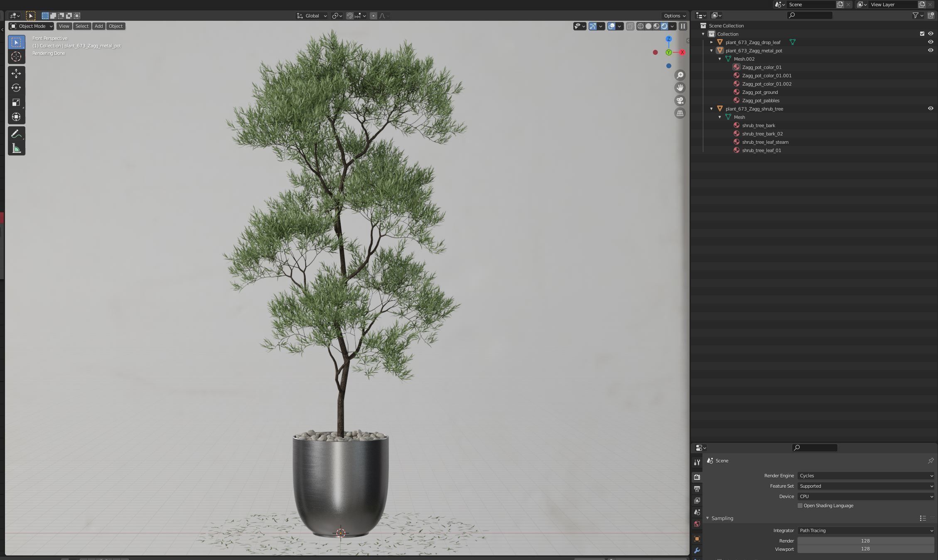Collapse Mesh.002 tree row
The height and width of the screenshot is (560, 938).
tap(720, 59)
